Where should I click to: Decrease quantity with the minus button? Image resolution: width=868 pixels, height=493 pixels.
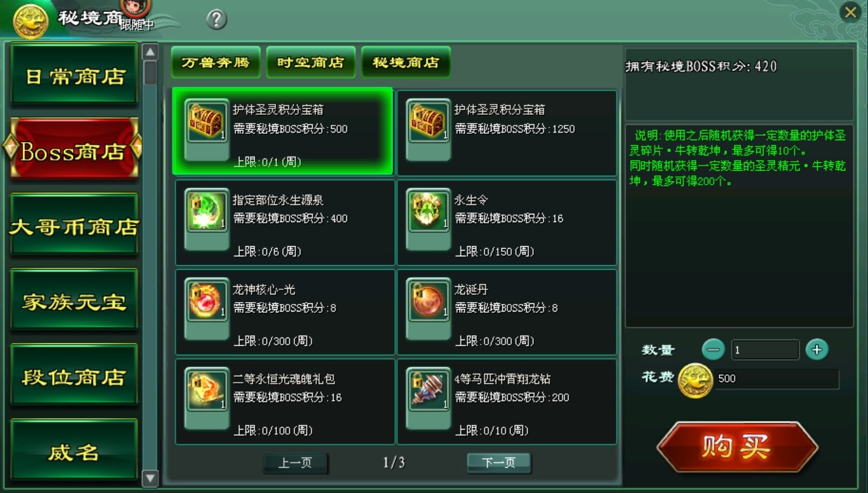[x=713, y=350]
